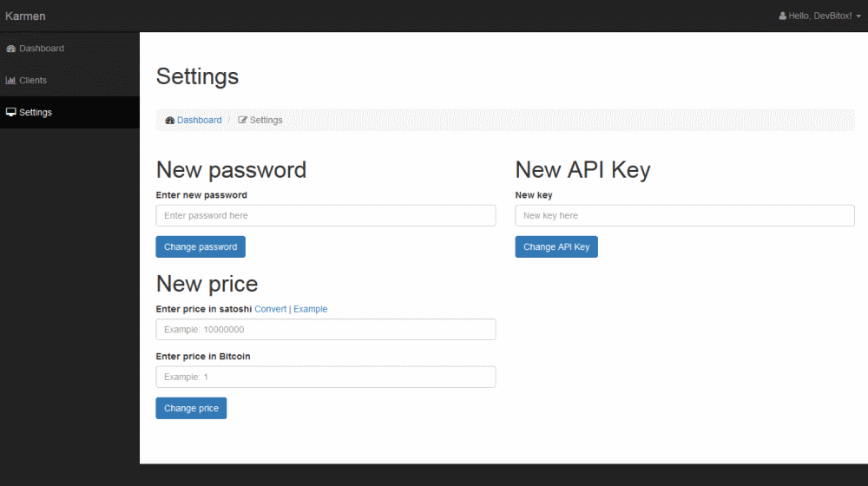The width and height of the screenshot is (868, 486).
Task: Follow the Convert link
Action: [x=270, y=309]
